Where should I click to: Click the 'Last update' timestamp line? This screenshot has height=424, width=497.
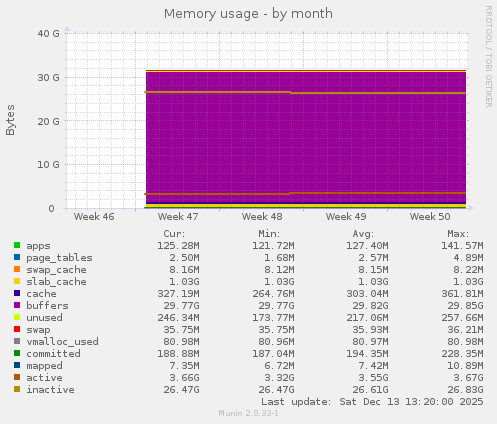(372, 402)
